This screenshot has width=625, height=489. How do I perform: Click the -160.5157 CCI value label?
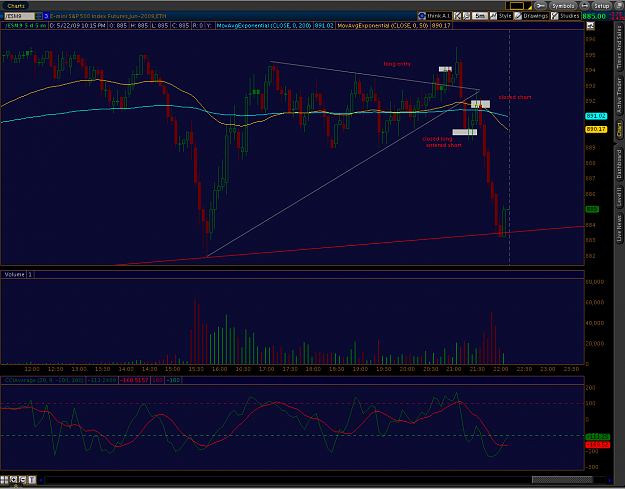(134, 380)
